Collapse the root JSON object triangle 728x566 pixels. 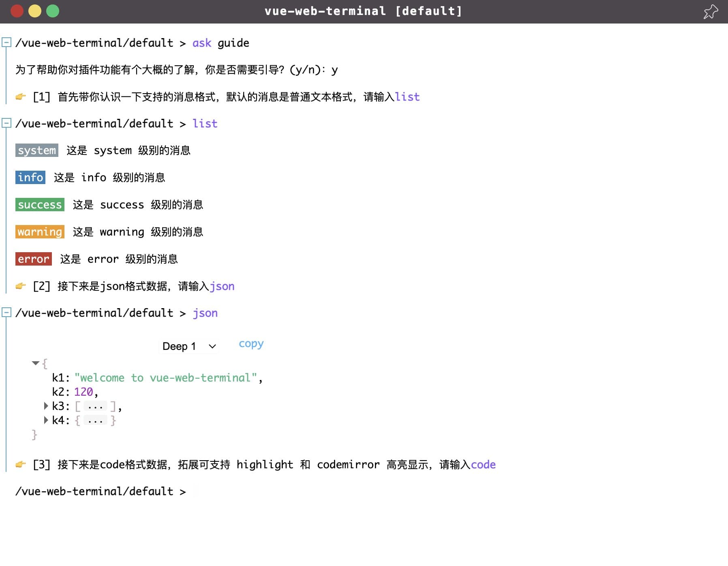coord(36,363)
